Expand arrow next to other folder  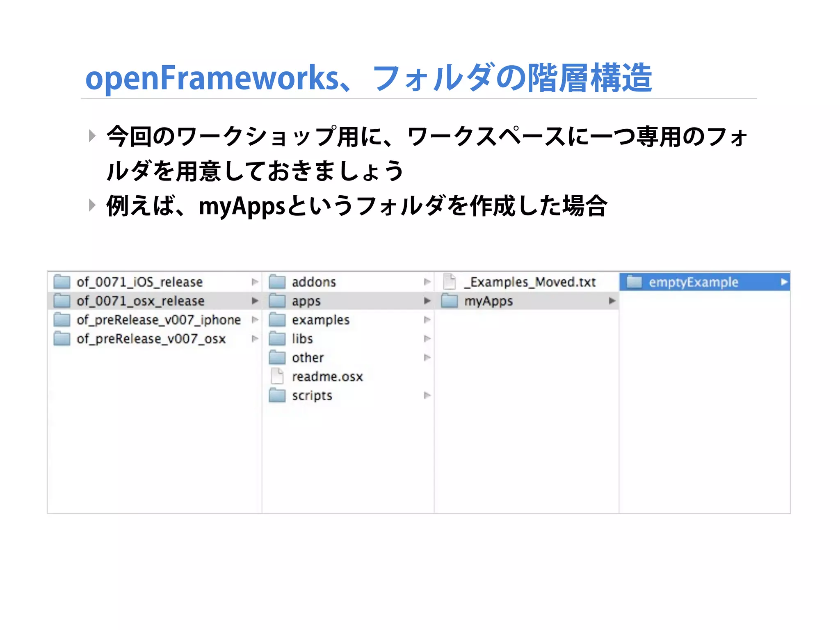(427, 357)
